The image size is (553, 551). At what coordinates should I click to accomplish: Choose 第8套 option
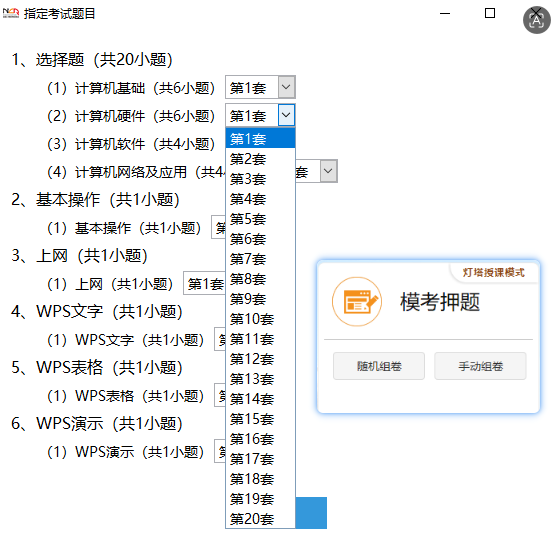point(260,279)
